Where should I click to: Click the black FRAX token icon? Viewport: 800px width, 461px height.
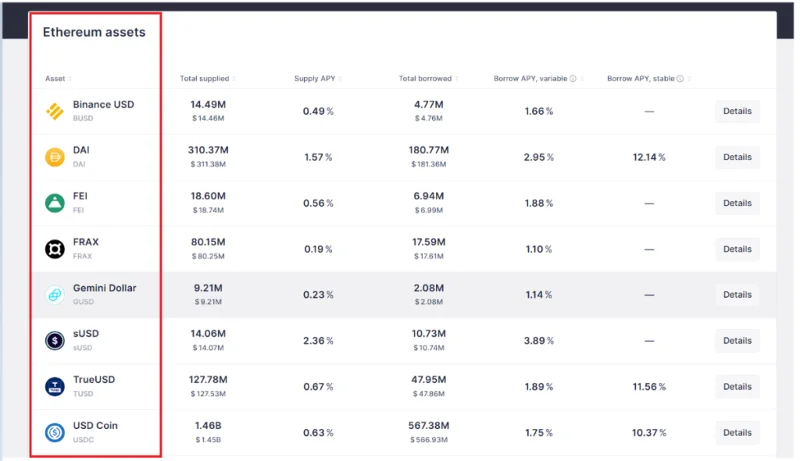tap(55, 249)
